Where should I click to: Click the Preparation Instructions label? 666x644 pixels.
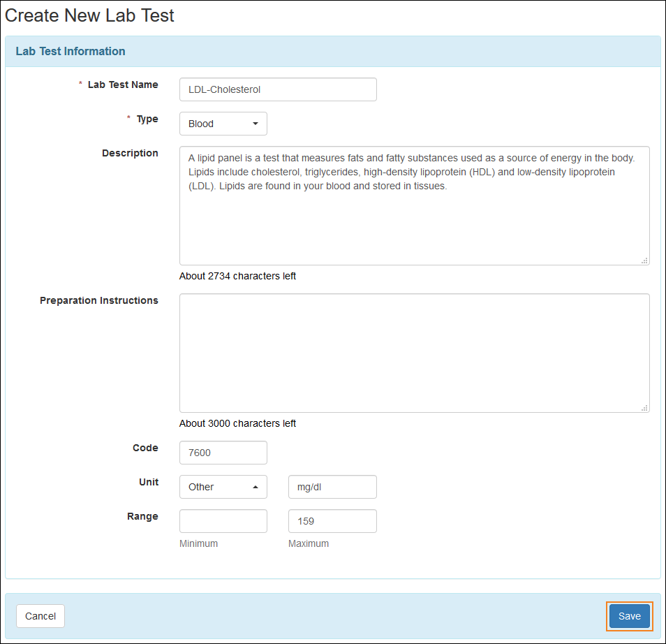[x=99, y=300]
